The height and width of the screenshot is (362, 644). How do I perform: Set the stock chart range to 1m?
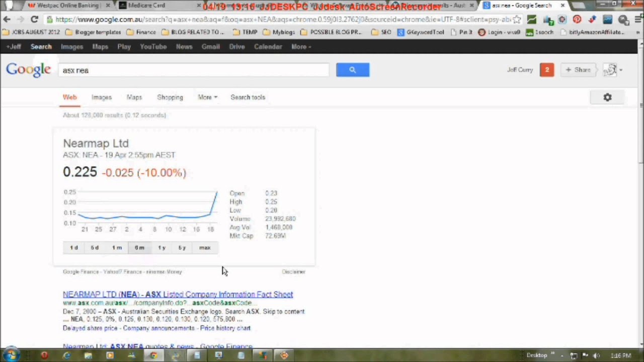pyautogui.click(x=117, y=247)
